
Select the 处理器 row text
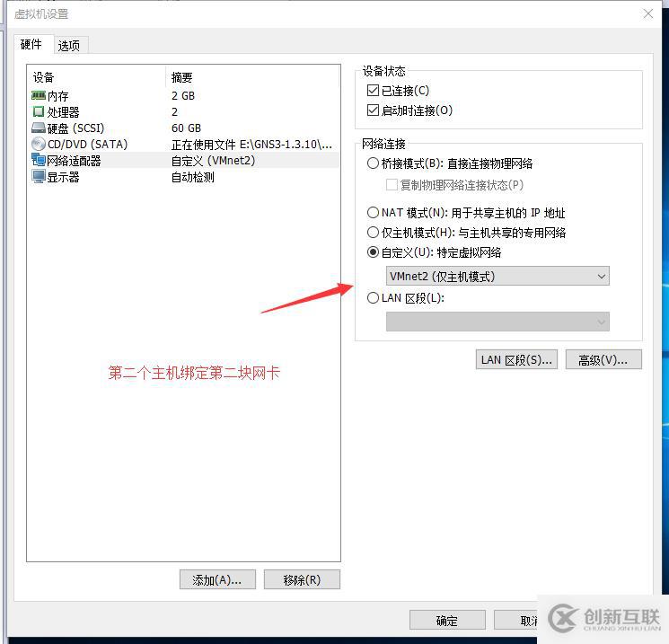[63, 112]
